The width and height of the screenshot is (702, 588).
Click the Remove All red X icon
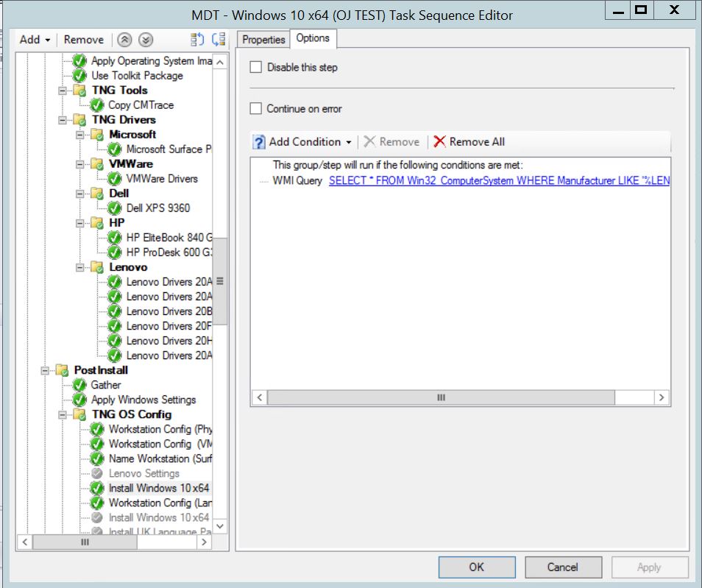click(441, 141)
